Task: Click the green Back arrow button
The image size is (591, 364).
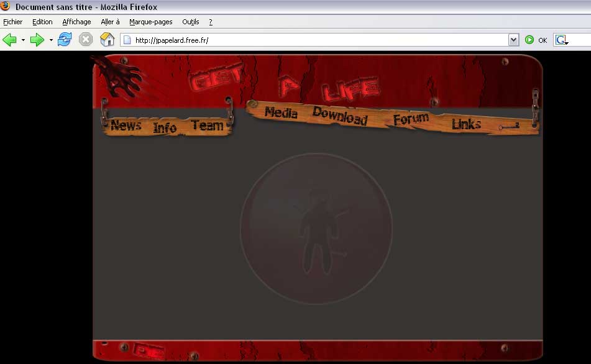Action: 9,40
